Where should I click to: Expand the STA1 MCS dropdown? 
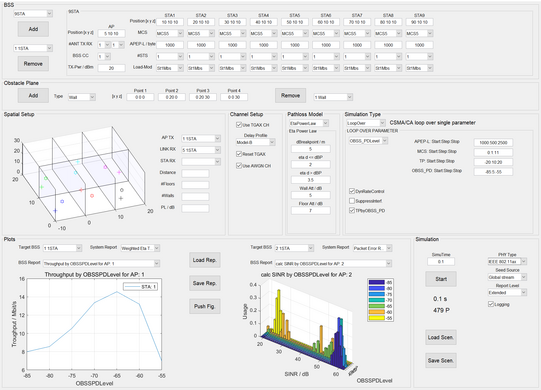170,33
